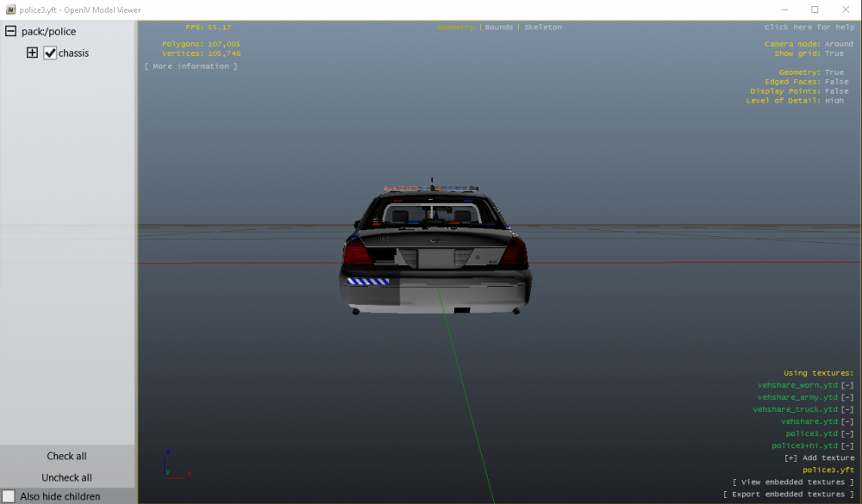This screenshot has height=504, width=862.
Task: Expand the chassis node
Action: (31, 53)
